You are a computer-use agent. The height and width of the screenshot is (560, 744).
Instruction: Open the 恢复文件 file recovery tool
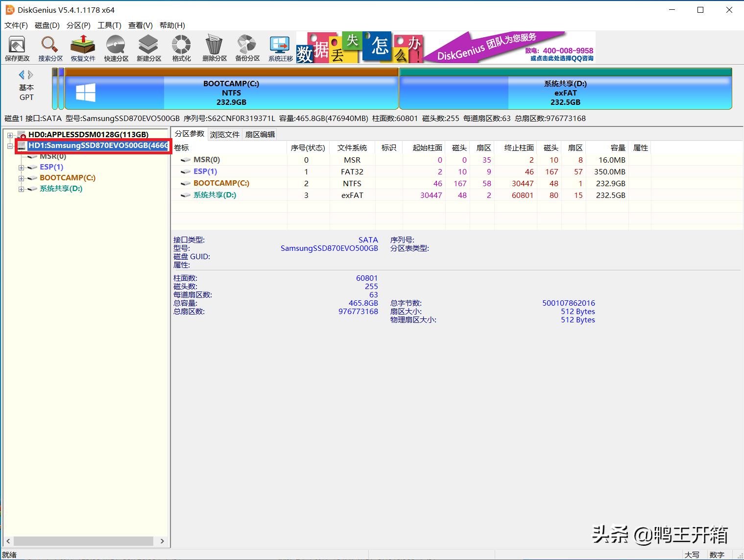tap(82, 48)
